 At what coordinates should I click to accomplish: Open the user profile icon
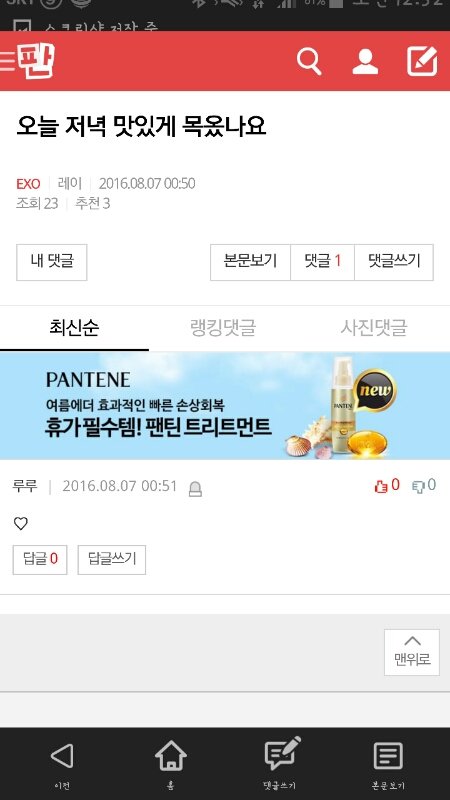click(x=365, y=62)
